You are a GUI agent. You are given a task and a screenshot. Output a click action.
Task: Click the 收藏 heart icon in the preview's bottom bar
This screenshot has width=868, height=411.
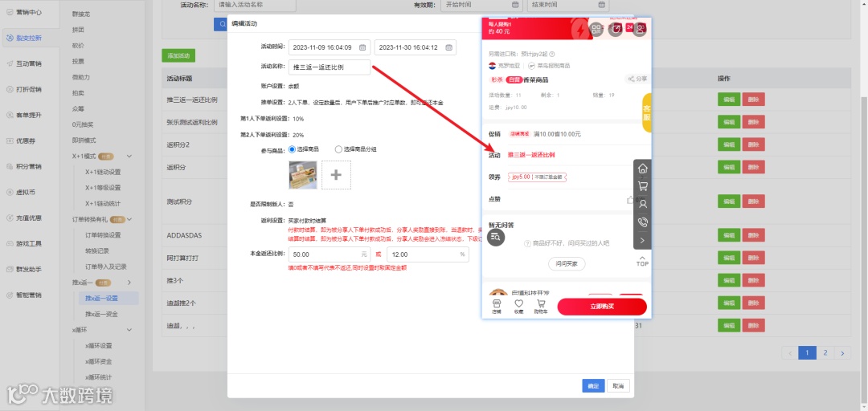[x=518, y=307]
